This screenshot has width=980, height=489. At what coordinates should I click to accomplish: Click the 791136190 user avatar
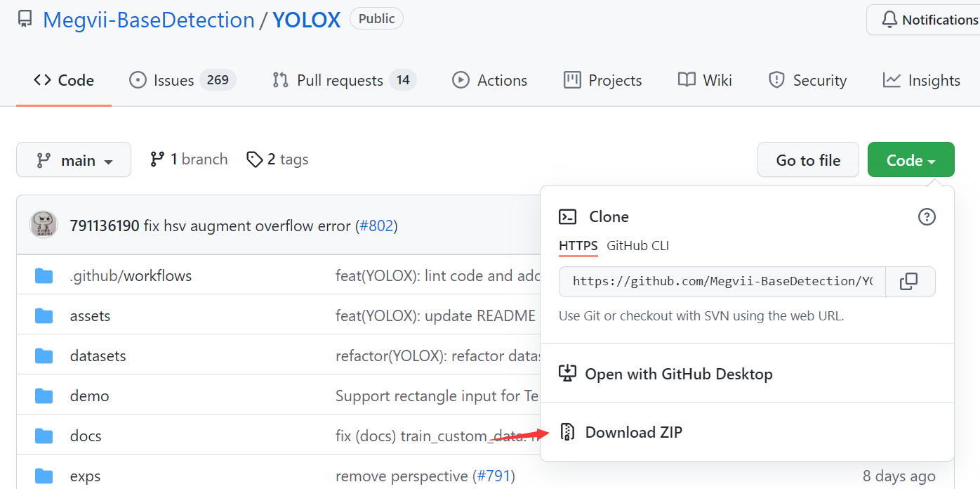[44, 225]
